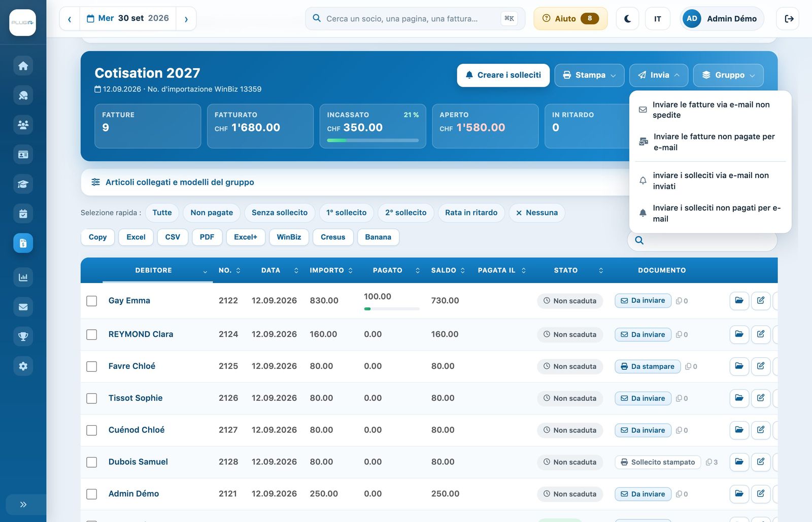Select the Tissot Sophie row checkbox
Viewport: 812px width, 522px height.
[x=92, y=399]
